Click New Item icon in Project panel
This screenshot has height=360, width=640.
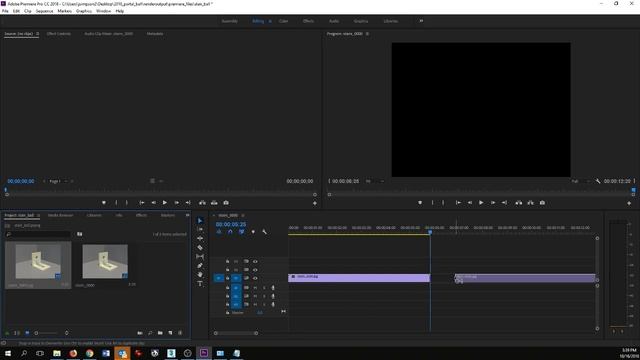pos(170,333)
